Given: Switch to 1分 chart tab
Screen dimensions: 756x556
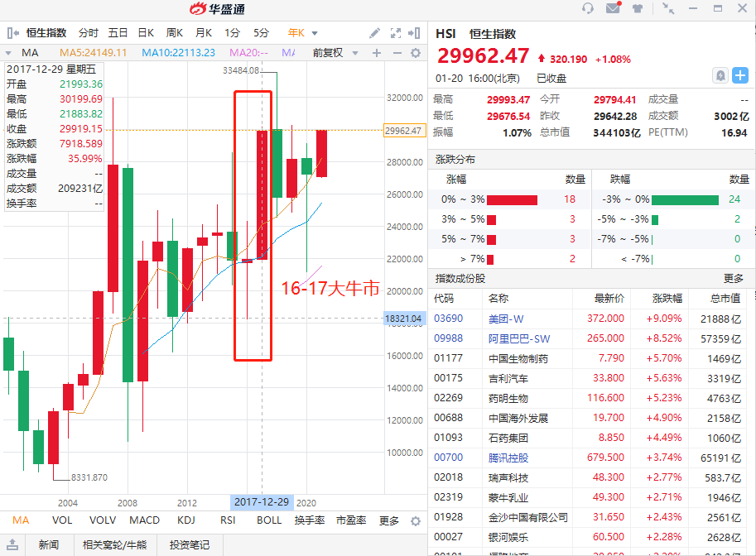Looking at the screenshot, I should 232,33.
